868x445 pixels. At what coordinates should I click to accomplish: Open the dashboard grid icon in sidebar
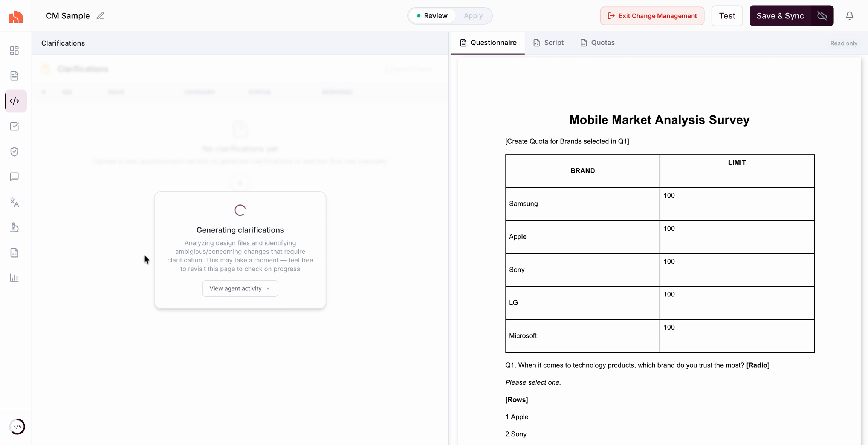coord(14,51)
